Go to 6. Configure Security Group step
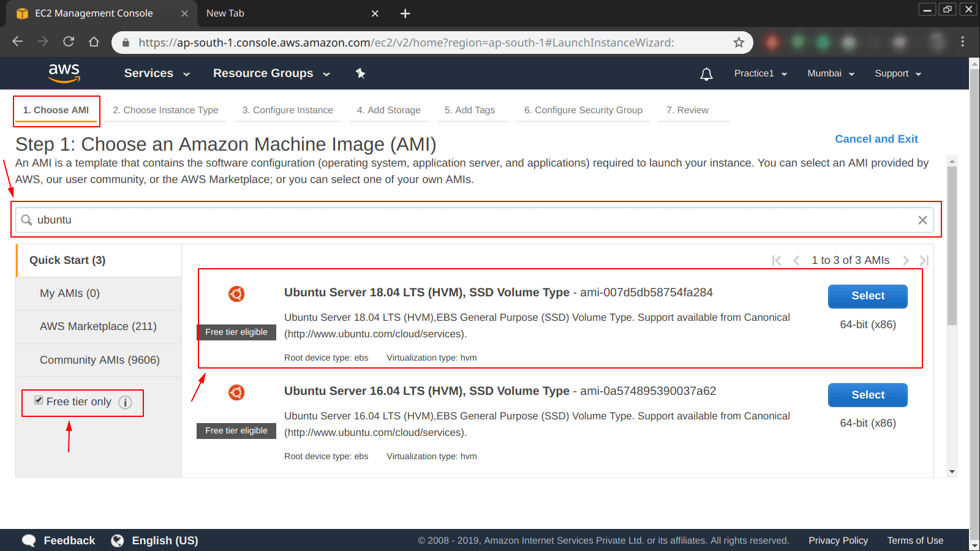This screenshot has height=551, width=980. coord(583,110)
